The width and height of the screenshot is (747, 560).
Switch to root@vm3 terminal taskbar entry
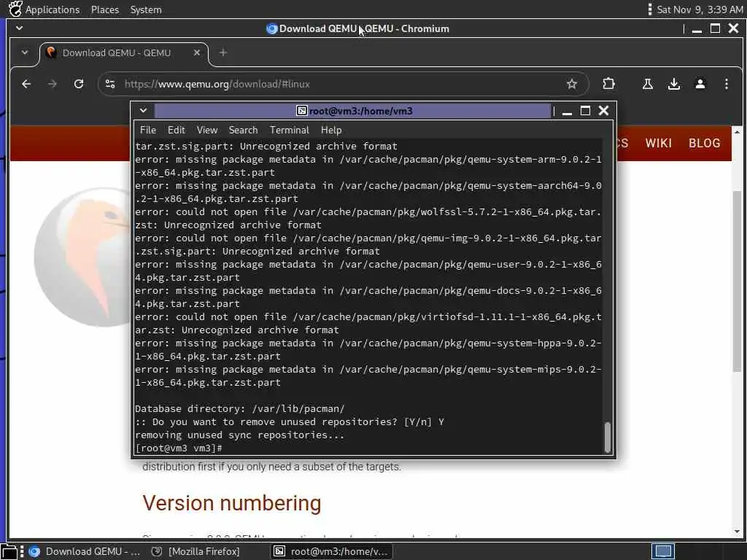[332, 551]
